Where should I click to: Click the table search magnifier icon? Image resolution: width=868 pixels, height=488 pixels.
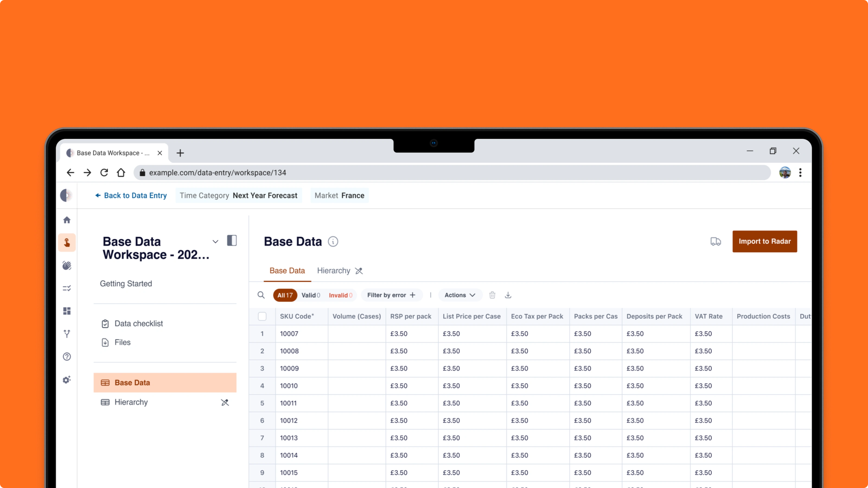[x=261, y=295]
